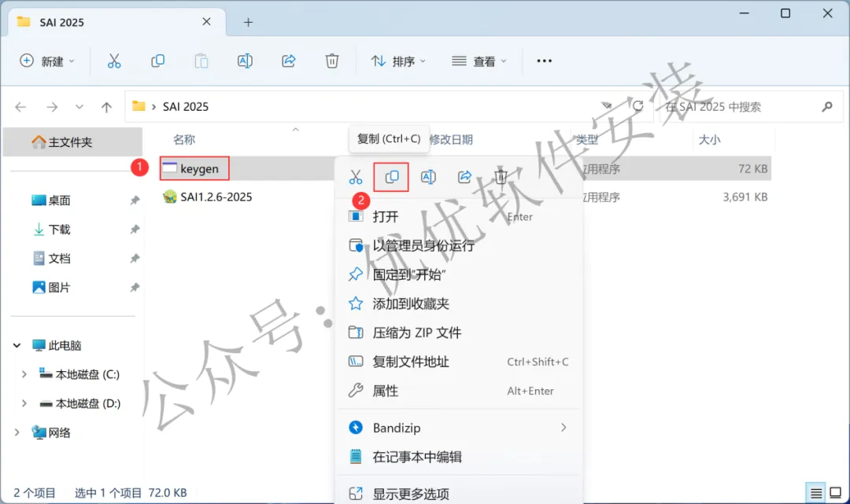Refresh the SAI 2025 folder
Image resolution: width=850 pixels, height=504 pixels.
(x=638, y=106)
